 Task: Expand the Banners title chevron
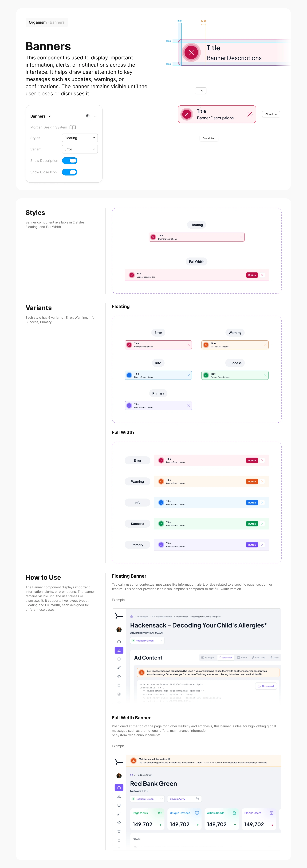(x=50, y=116)
